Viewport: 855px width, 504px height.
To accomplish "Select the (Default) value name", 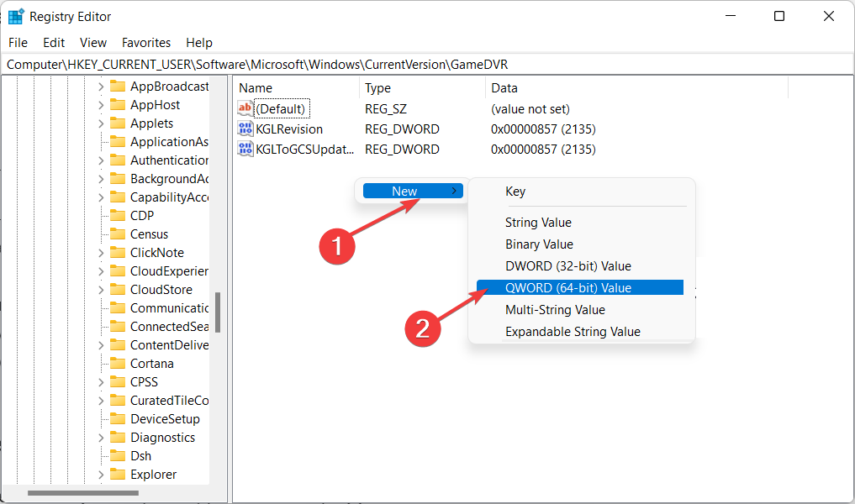I will [x=282, y=109].
